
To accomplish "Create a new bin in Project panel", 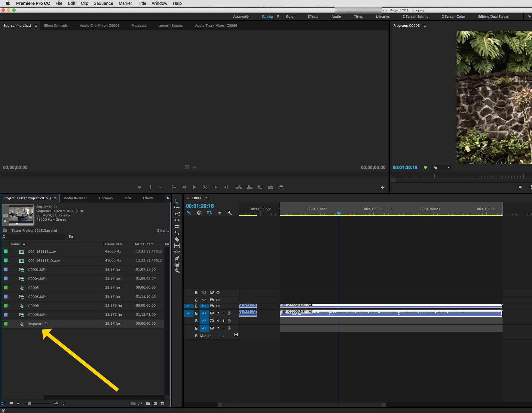I will (148, 403).
